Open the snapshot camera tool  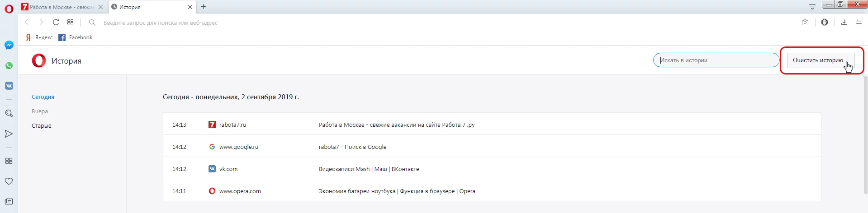(805, 23)
